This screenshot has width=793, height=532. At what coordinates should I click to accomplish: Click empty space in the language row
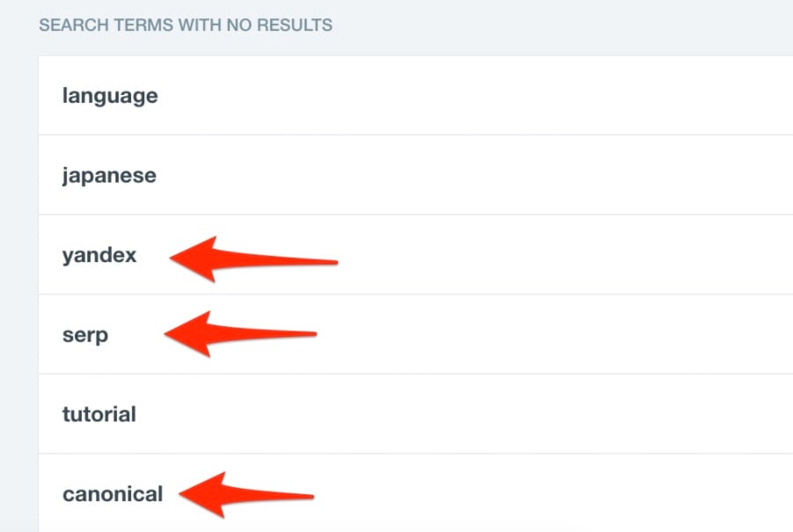(484, 96)
